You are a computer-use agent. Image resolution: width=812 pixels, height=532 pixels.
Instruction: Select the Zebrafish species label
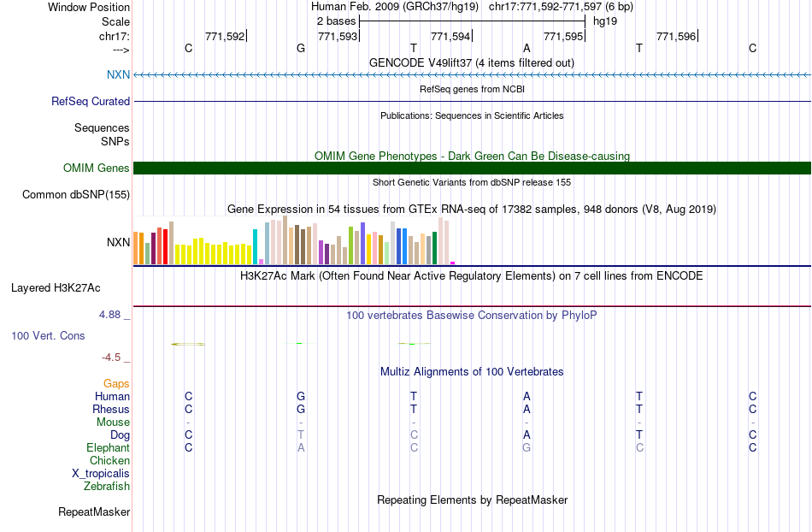[x=107, y=486]
